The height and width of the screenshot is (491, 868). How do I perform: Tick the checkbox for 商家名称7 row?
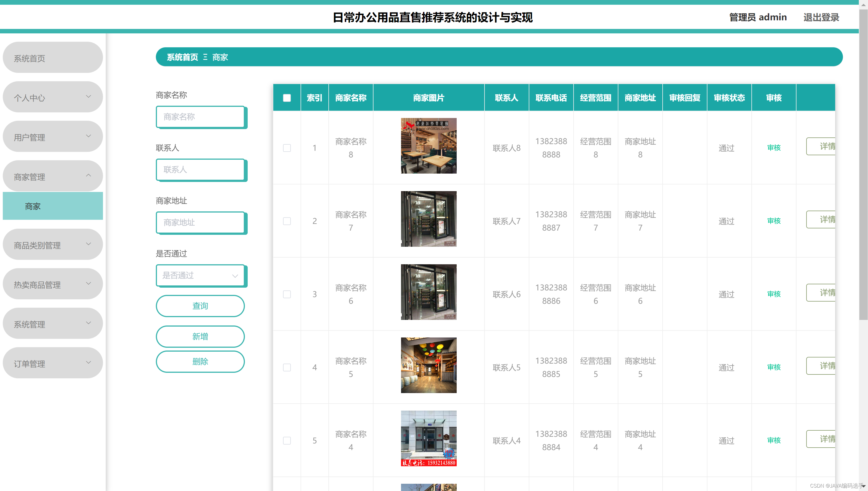click(287, 221)
